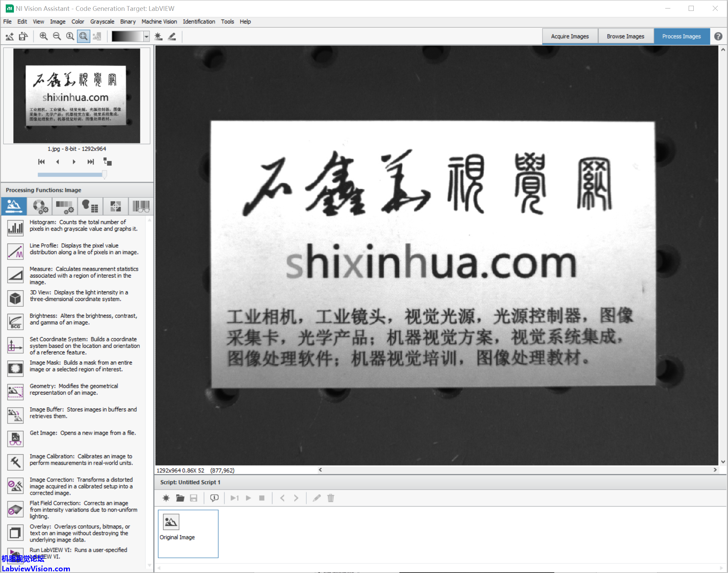Click the Zoom In magnifier icon
Screen dimensions: 728x573
pos(43,36)
